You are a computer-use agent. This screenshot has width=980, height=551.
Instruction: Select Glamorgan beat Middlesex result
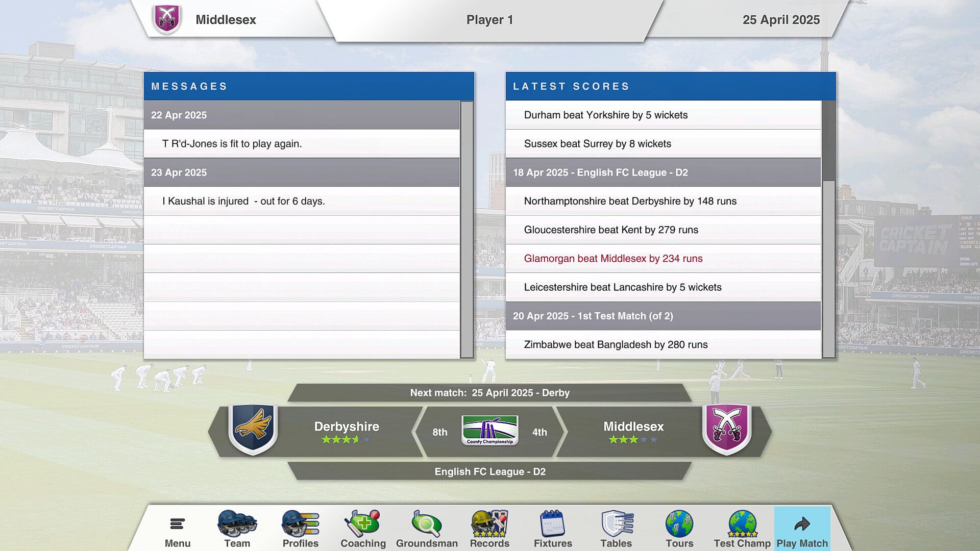(x=613, y=259)
